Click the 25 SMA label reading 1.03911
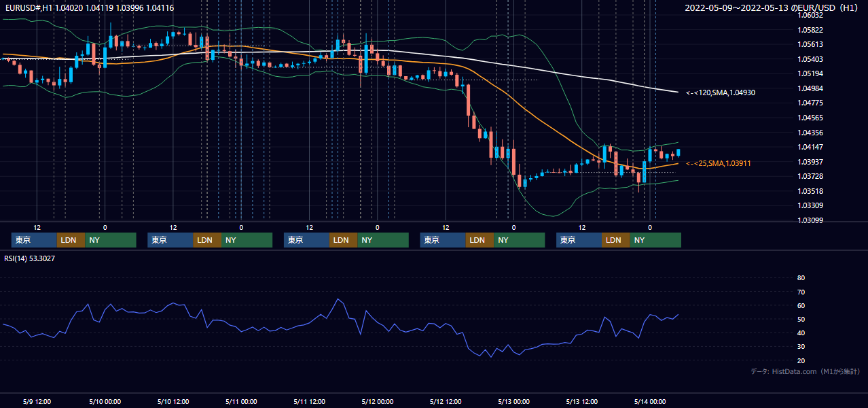Image resolution: width=868 pixels, height=408 pixels. [719, 163]
